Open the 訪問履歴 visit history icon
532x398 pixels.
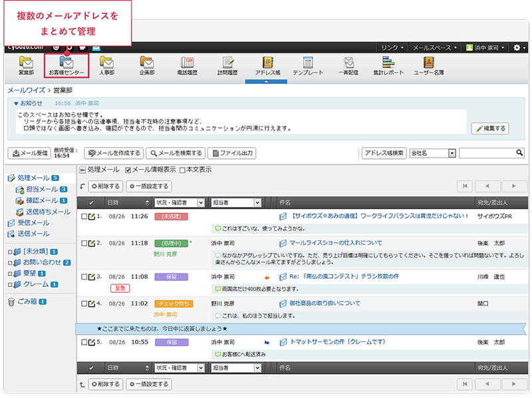(x=227, y=65)
